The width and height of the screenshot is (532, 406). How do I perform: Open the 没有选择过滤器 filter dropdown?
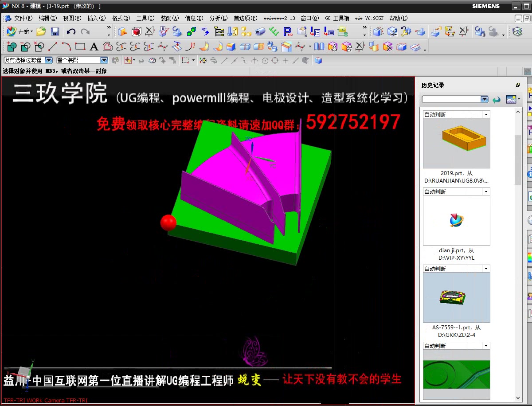click(x=48, y=59)
